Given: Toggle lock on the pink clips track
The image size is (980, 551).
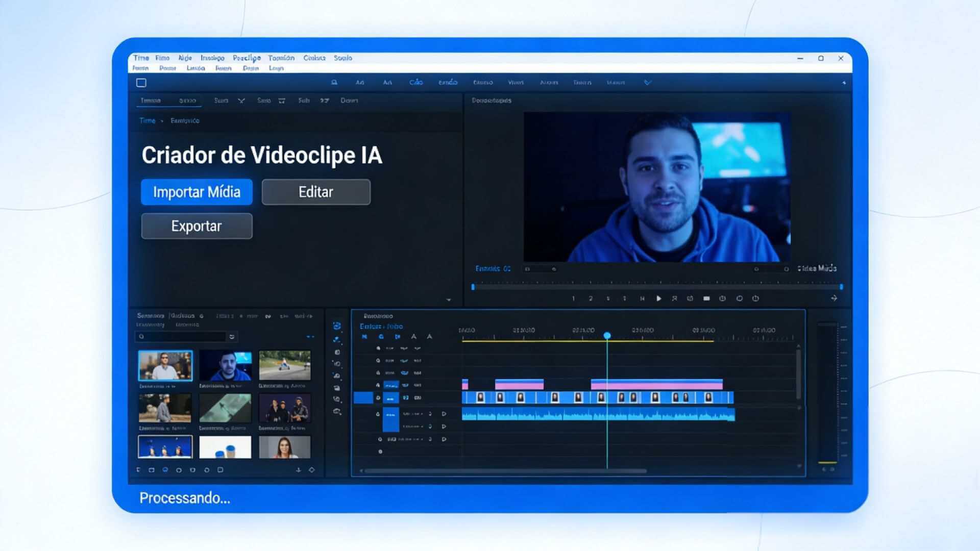Looking at the screenshot, I should point(378,385).
